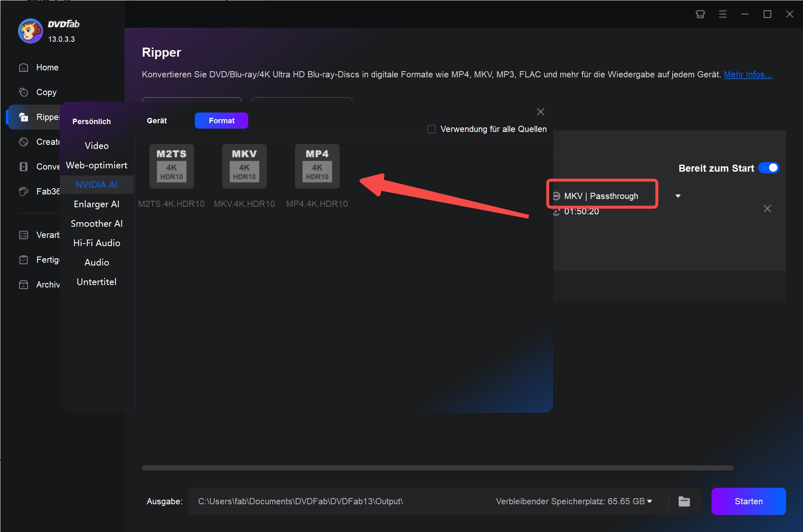Expand the MKV | Passthrough profile dropdown
Viewport: 803px width, 532px height.
[x=678, y=196]
